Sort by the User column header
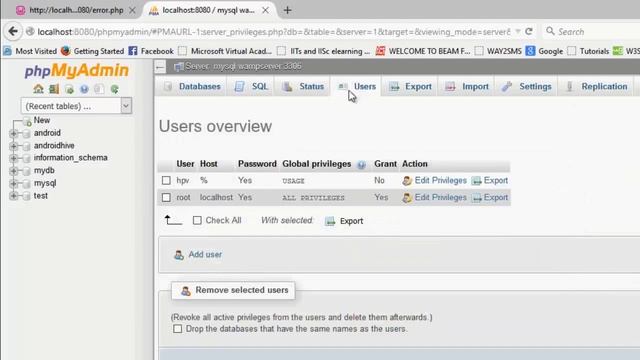 point(185,164)
